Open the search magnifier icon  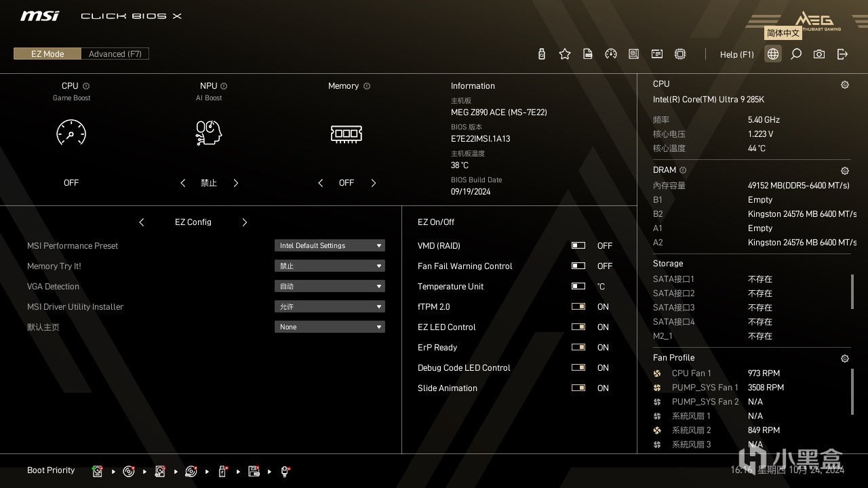[x=796, y=54]
